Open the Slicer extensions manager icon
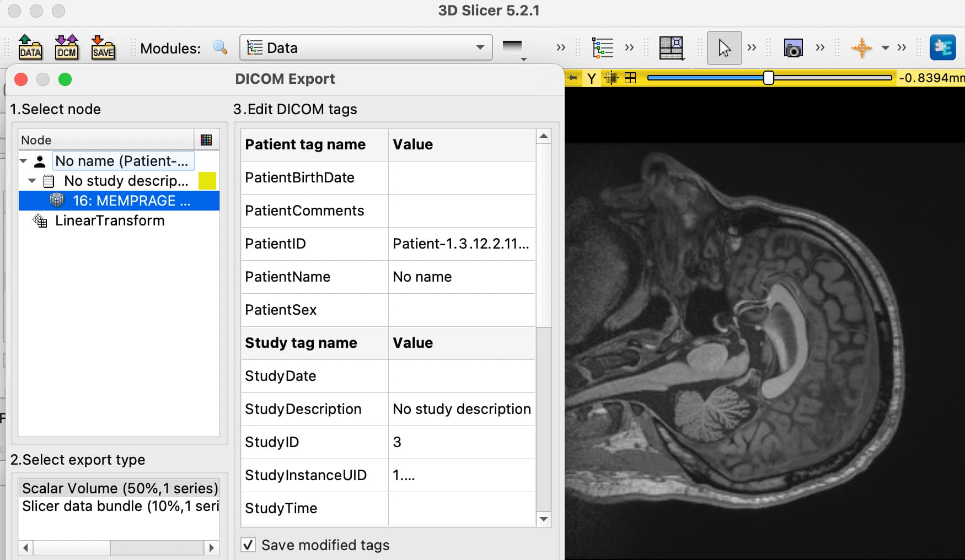Image resolution: width=965 pixels, height=560 pixels. point(943,47)
